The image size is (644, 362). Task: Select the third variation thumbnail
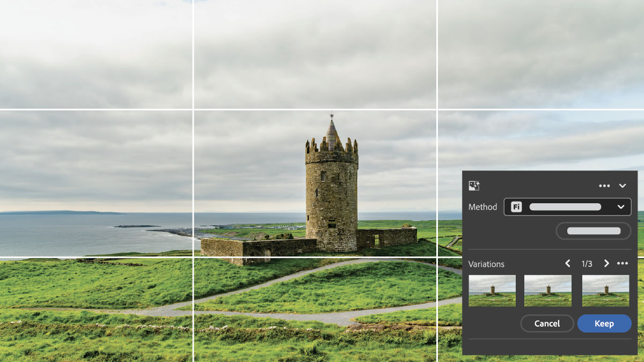point(606,291)
